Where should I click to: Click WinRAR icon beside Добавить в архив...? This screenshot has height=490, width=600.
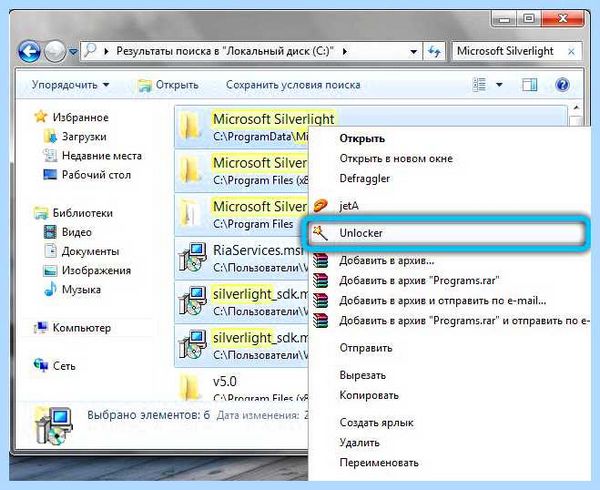pos(320,260)
